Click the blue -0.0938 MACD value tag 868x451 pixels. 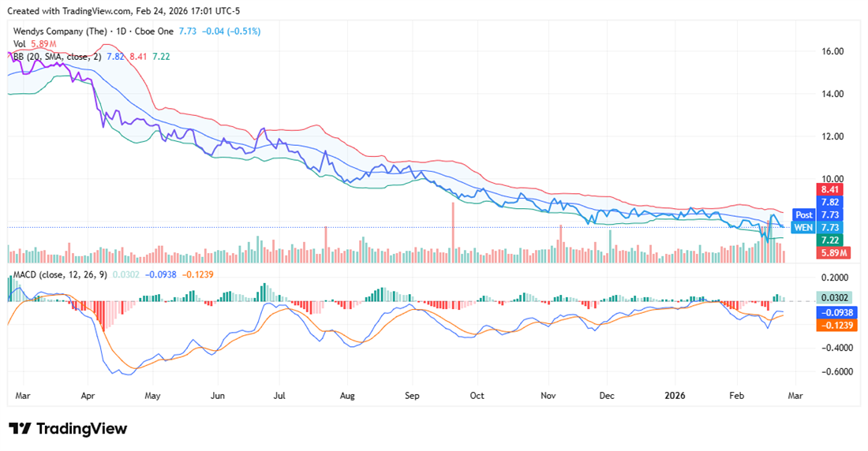tap(834, 312)
